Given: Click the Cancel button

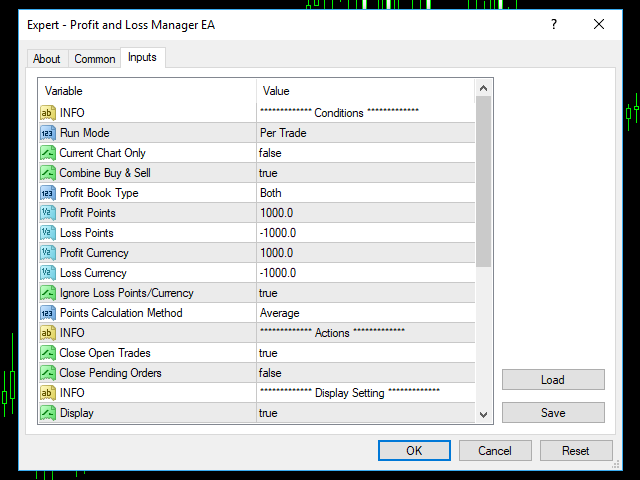Looking at the screenshot, I should [495, 451].
